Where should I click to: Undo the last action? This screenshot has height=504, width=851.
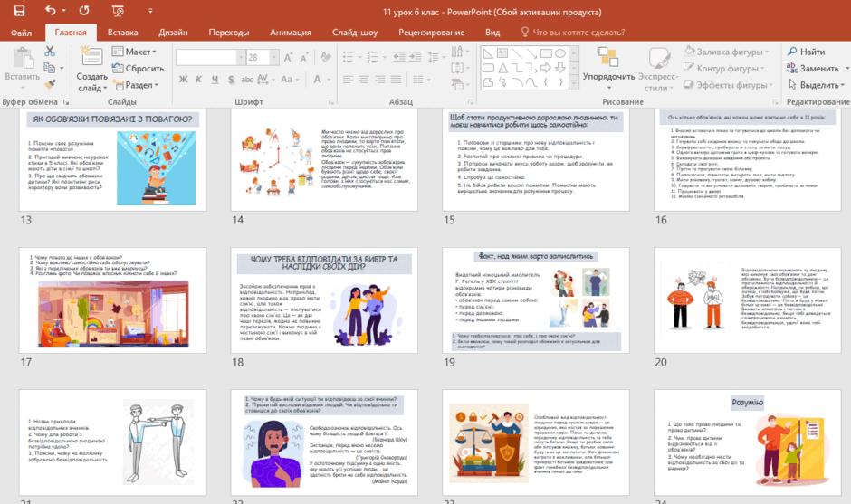(x=51, y=10)
